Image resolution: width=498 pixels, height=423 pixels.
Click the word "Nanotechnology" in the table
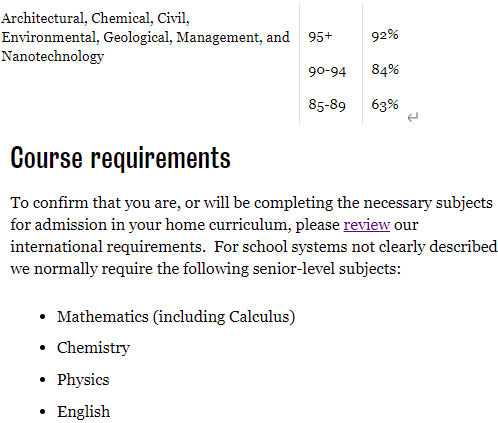pos(53,56)
